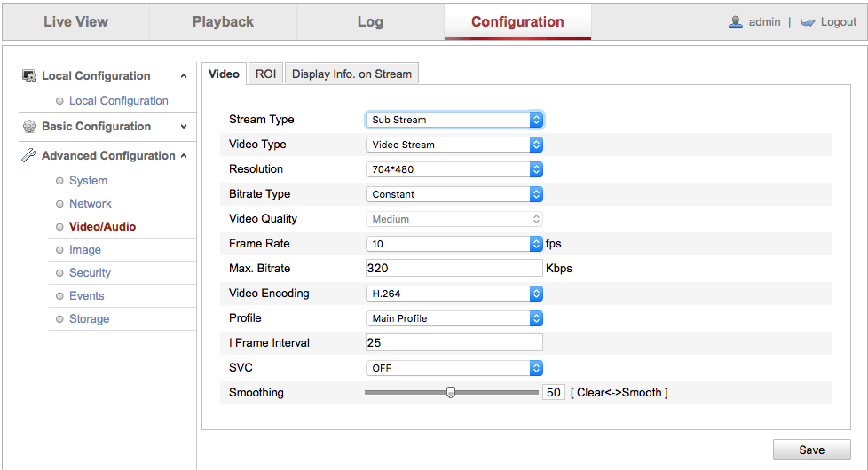Click the Logout arrow icon
Screen dimensions: 868x470
[808, 22]
